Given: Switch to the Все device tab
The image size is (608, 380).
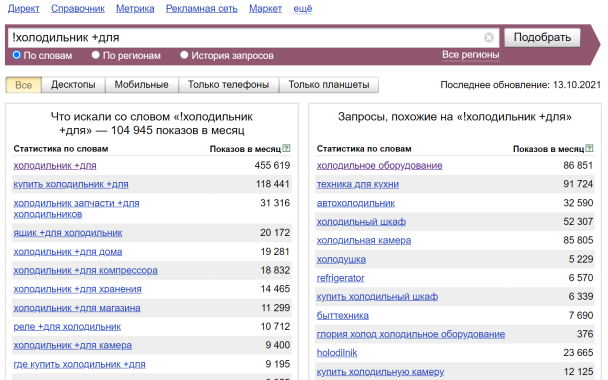Looking at the screenshot, I should pos(23,85).
